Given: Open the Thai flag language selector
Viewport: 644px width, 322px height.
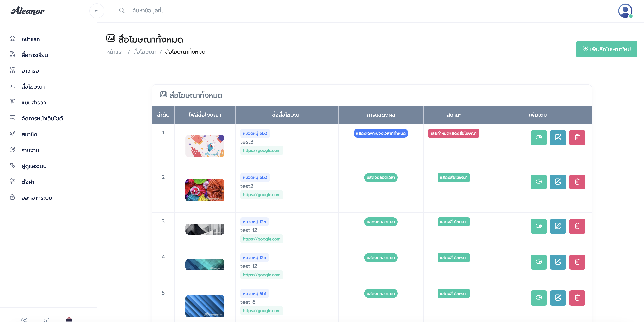Looking at the screenshot, I should pyautogui.click(x=69, y=319).
